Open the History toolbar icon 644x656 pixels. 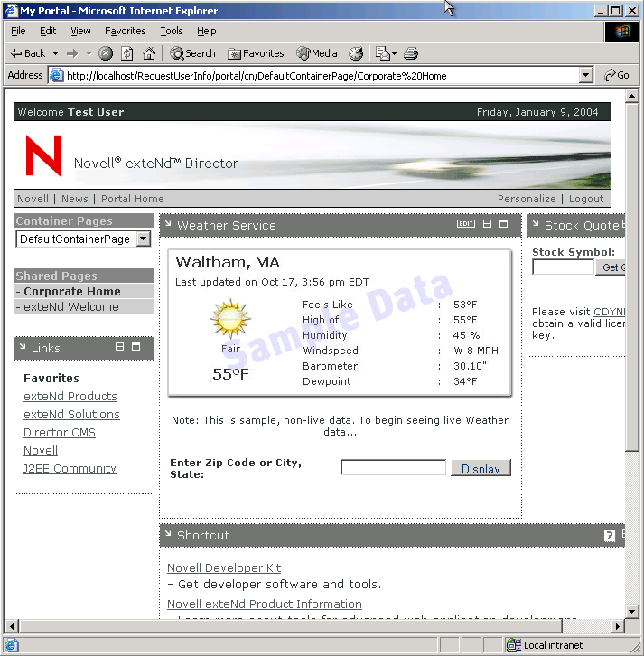pyautogui.click(x=356, y=53)
